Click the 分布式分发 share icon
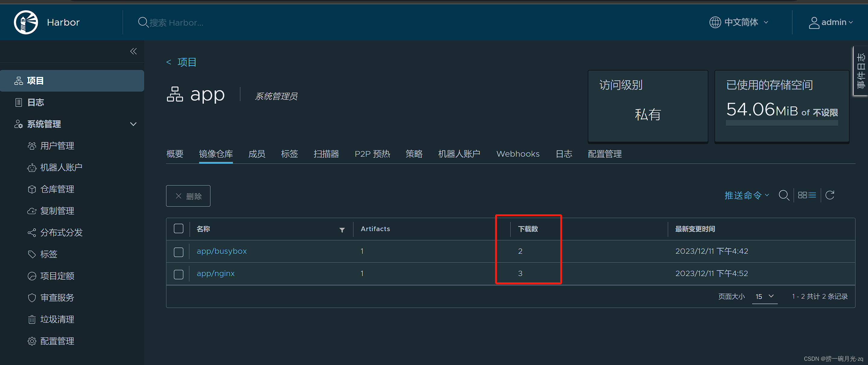Image resolution: width=868 pixels, height=365 pixels. [x=32, y=233]
